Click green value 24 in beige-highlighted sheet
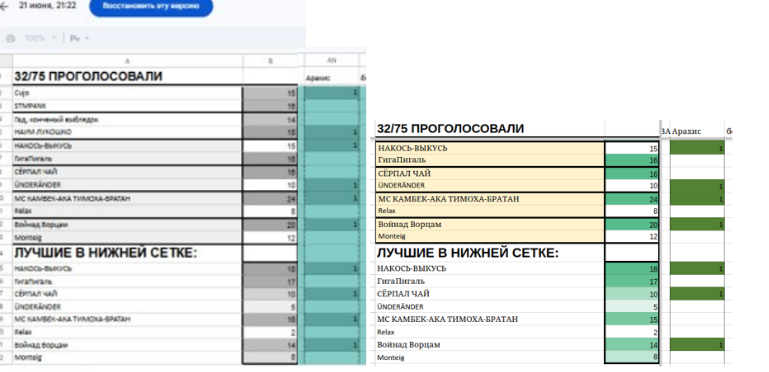The height and width of the screenshot is (372, 769). (x=632, y=199)
